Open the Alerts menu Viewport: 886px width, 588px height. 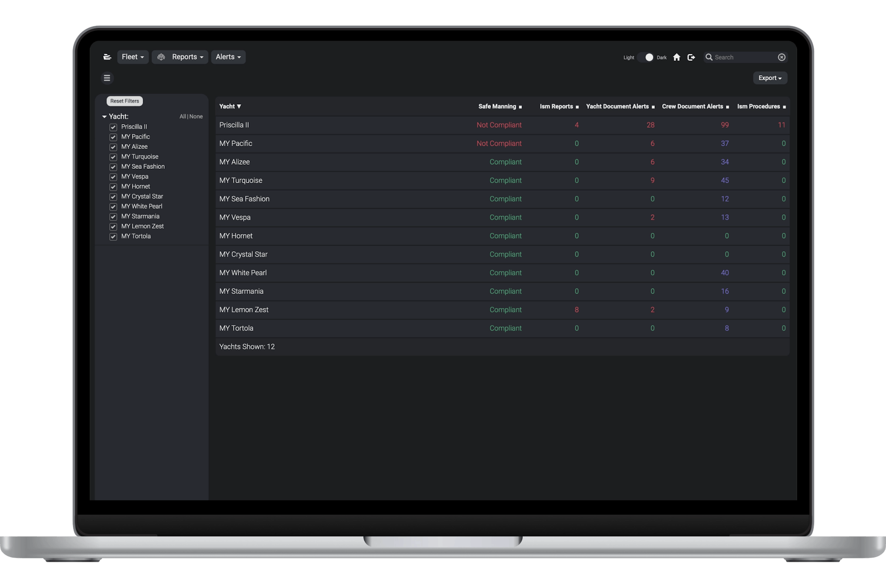pos(228,57)
